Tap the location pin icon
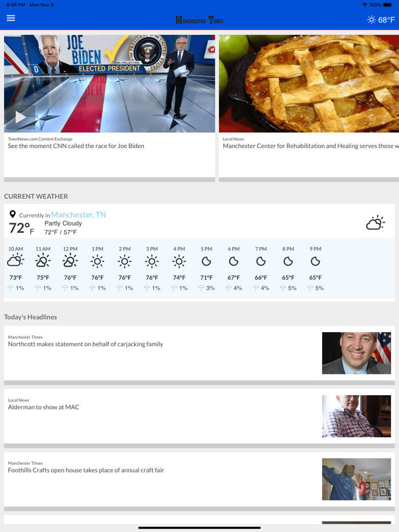This screenshot has width=399, height=532. pyautogui.click(x=13, y=214)
